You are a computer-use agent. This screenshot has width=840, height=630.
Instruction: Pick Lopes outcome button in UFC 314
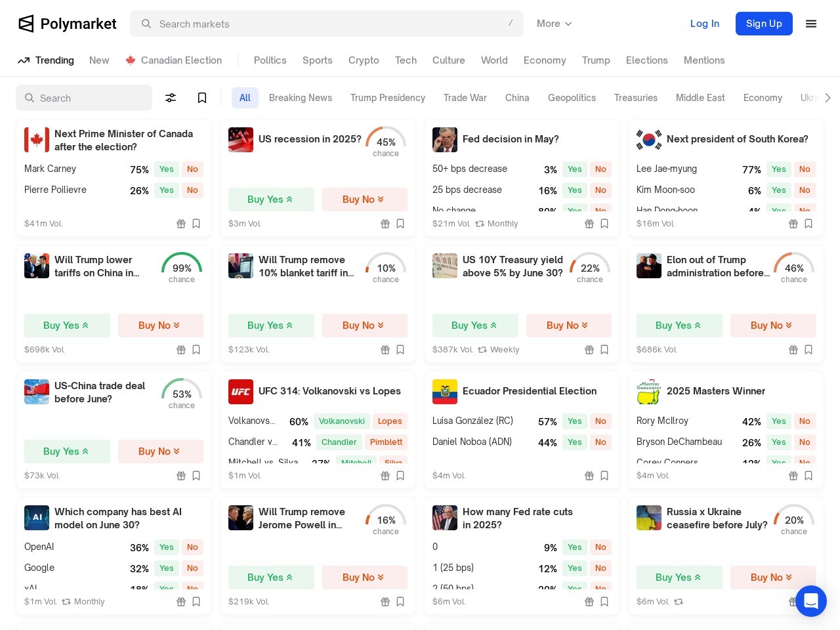coord(390,421)
